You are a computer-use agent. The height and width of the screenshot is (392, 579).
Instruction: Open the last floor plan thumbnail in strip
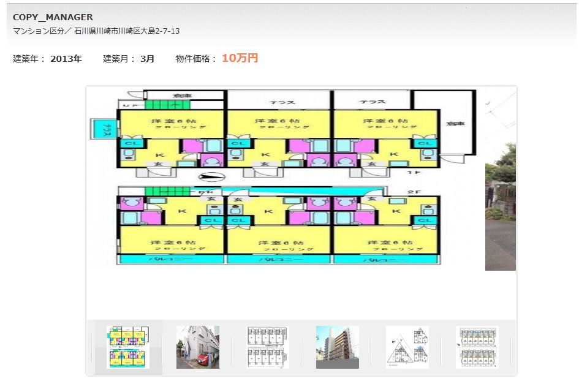click(x=477, y=347)
